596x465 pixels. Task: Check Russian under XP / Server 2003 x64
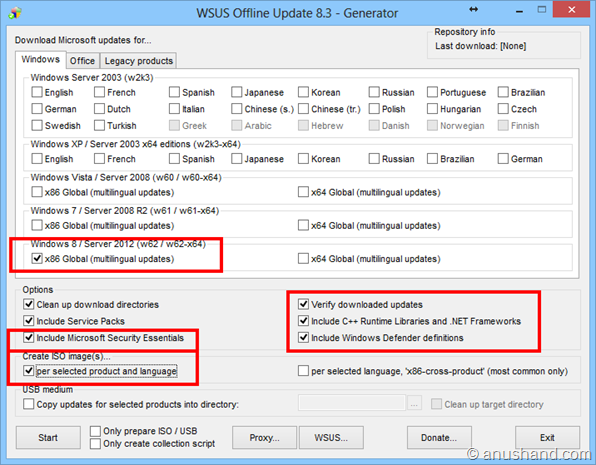click(x=374, y=159)
